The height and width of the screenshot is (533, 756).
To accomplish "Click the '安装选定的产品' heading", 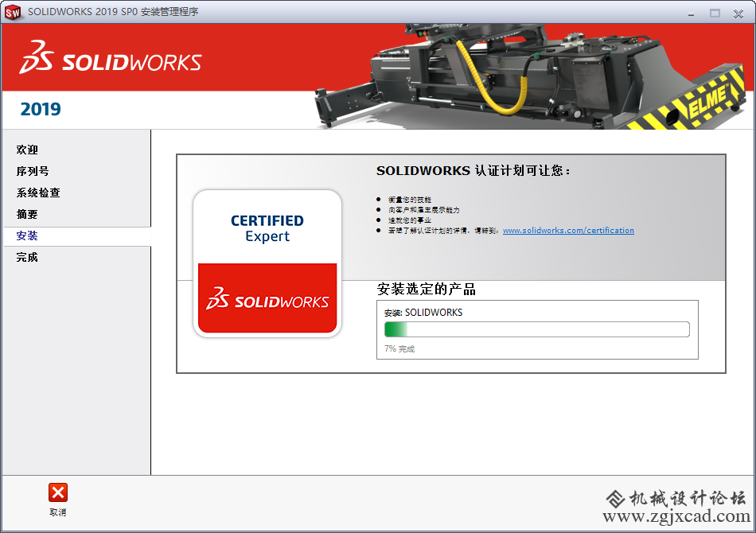I will click(x=427, y=289).
